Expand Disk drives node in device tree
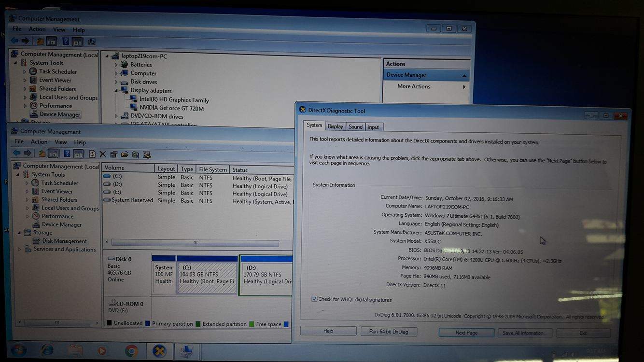Viewport: 644px width, 362px height. pos(116,82)
